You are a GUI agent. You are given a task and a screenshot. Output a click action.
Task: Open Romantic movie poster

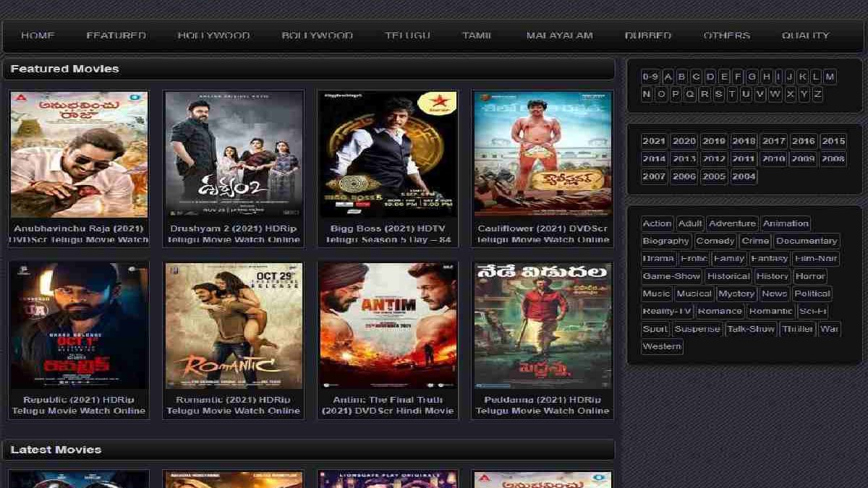233,325
